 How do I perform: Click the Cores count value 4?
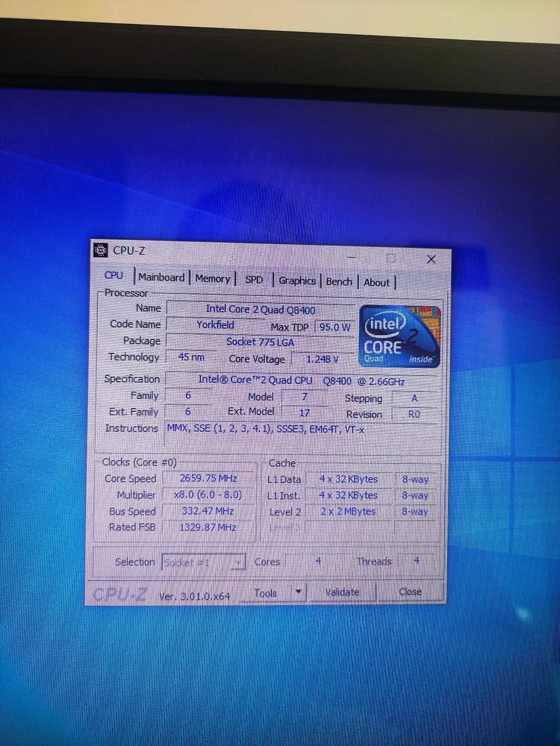318,561
